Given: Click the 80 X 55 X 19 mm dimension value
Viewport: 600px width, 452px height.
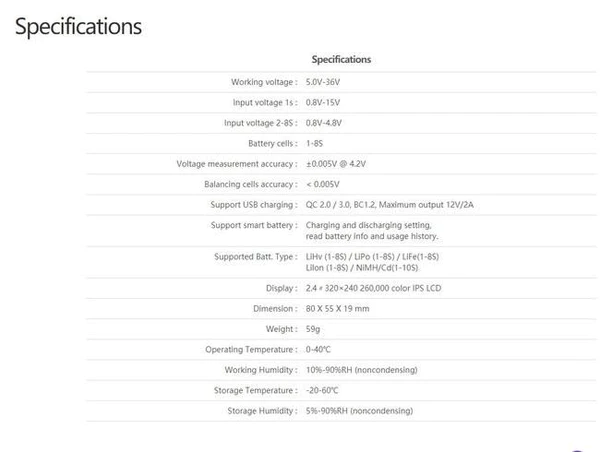Looking at the screenshot, I should tap(337, 309).
